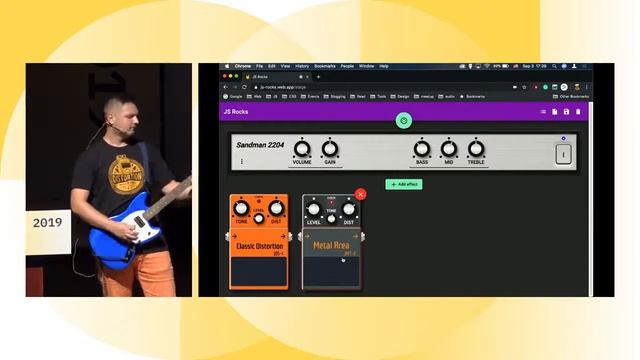
Task: Open the Apple menu
Action: [x=227, y=66]
